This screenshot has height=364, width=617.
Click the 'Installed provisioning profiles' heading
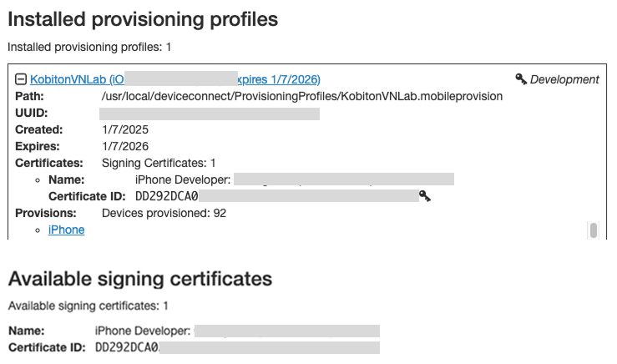tap(143, 19)
